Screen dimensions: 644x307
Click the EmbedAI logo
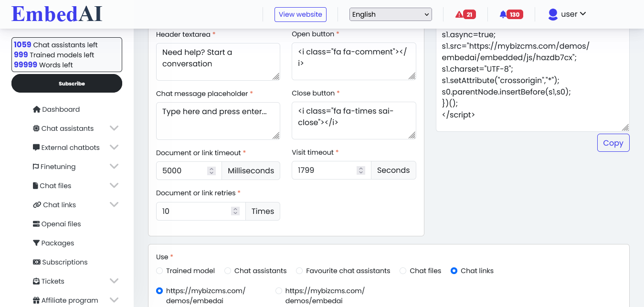[x=57, y=14]
